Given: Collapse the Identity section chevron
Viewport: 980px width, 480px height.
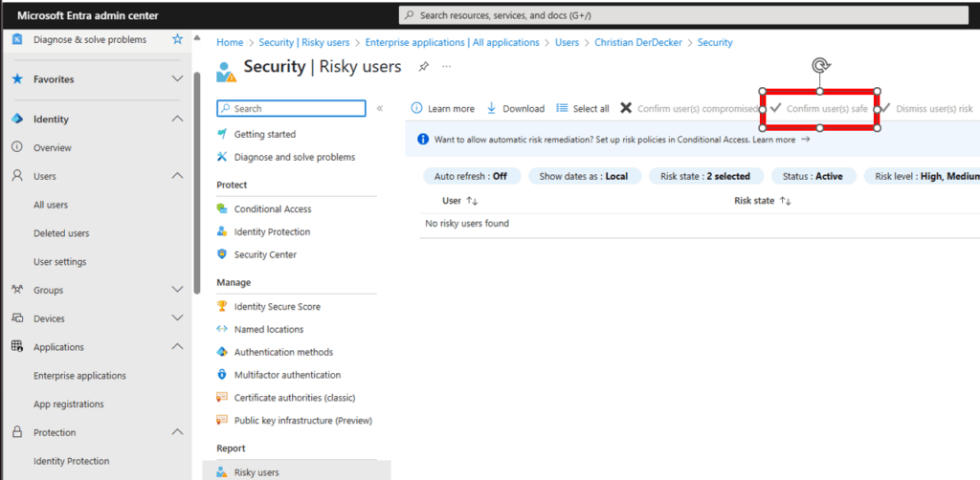Looking at the screenshot, I should (177, 119).
